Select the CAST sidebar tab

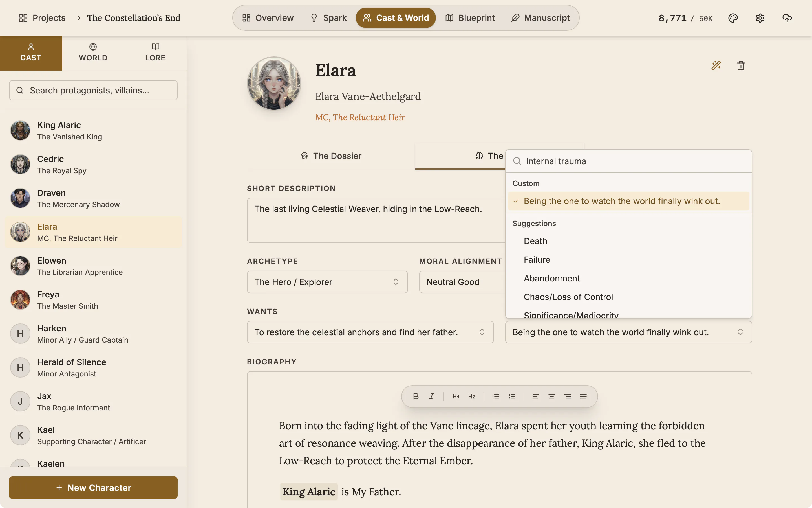[x=31, y=53]
